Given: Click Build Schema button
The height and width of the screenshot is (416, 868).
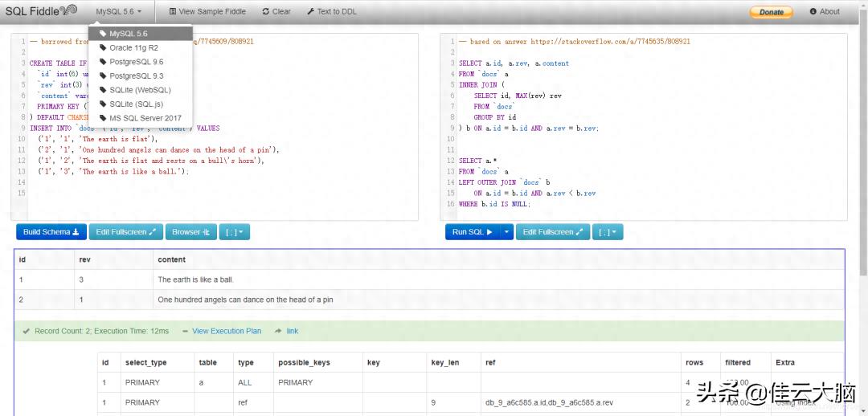Looking at the screenshot, I should tap(51, 232).
